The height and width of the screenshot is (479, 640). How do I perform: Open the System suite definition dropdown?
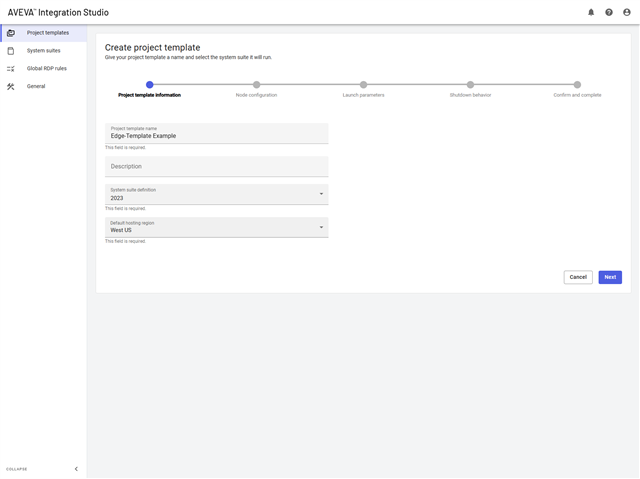[216, 194]
